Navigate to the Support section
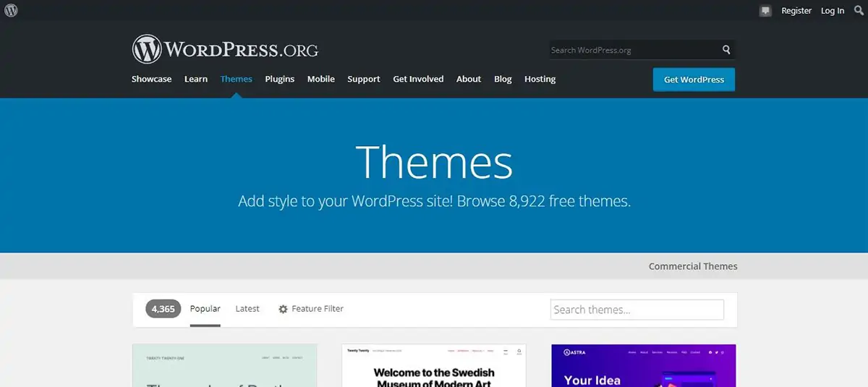The width and height of the screenshot is (868, 387). tap(363, 79)
